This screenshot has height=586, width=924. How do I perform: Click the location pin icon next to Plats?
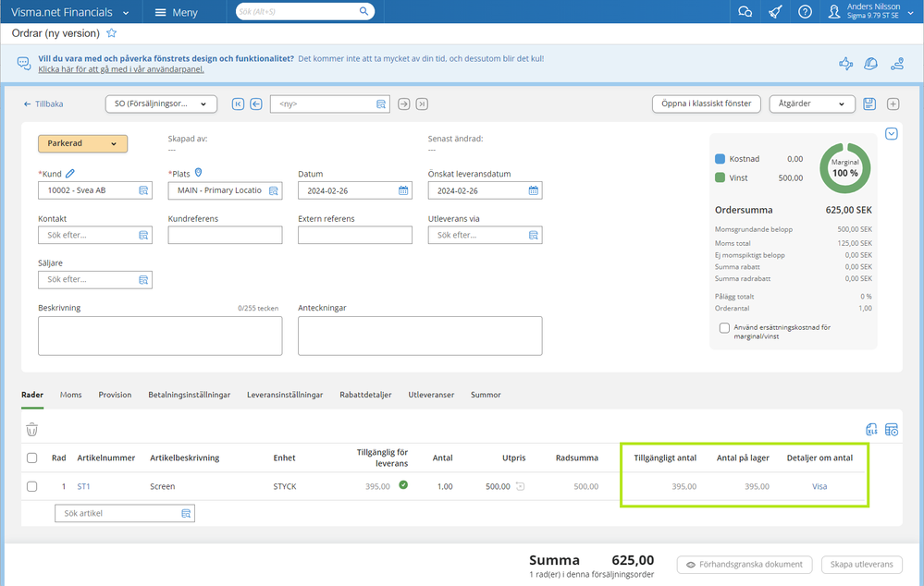tap(199, 173)
